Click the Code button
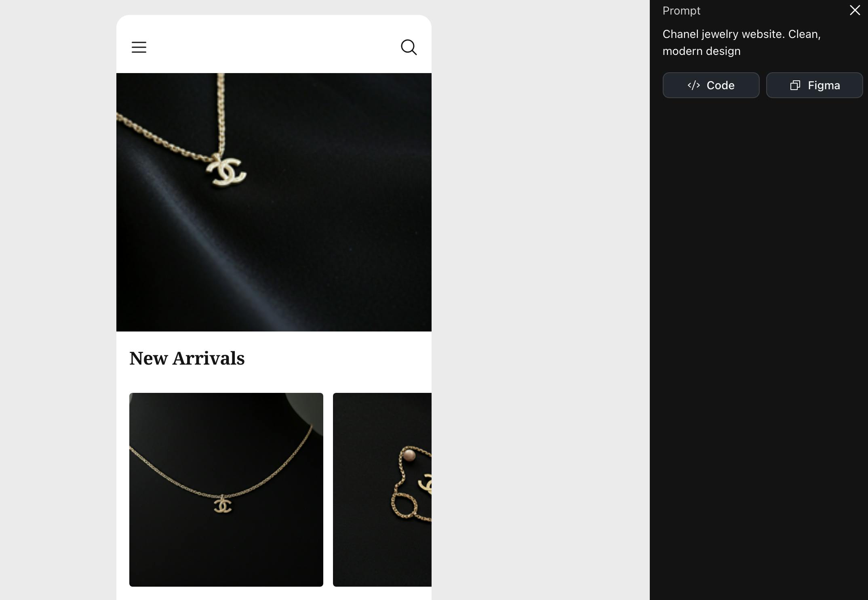868x600 pixels. [711, 85]
